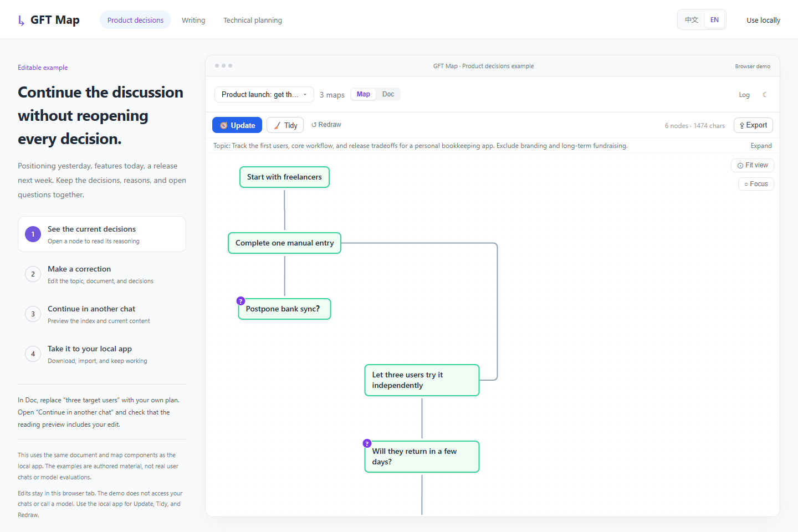Screen dimensions: 798x532
Task: Open the Writing tab
Action: [193, 20]
